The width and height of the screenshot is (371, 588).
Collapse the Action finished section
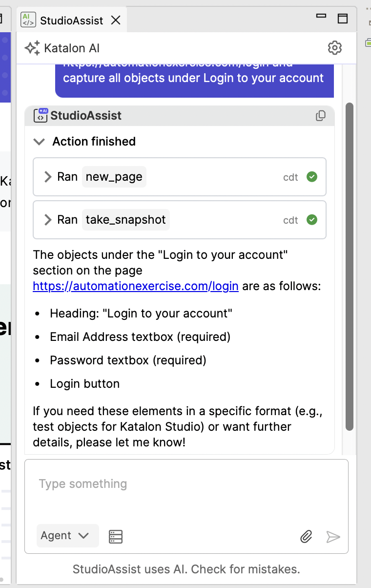pos(39,142)
